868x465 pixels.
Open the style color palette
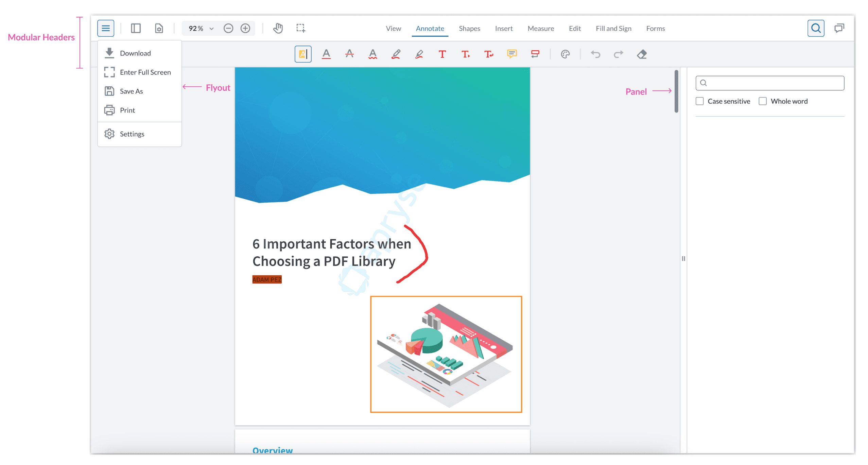(x=565, y=54)
